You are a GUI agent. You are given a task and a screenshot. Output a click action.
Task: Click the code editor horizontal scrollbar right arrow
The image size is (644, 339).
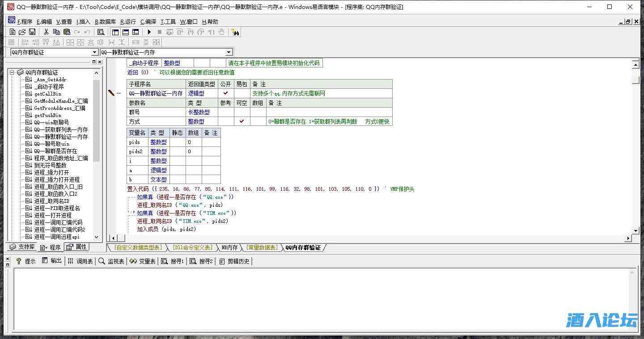click(628, 238)
